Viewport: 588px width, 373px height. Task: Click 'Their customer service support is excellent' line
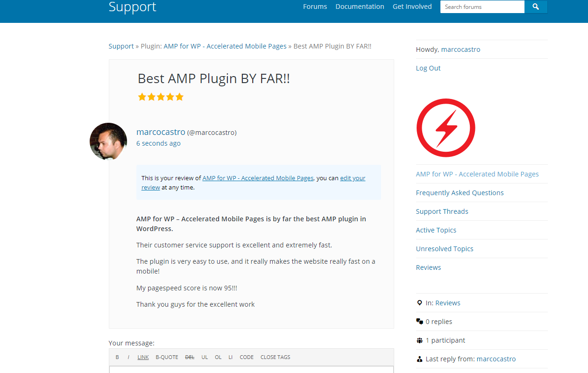(x=234, y=245)
